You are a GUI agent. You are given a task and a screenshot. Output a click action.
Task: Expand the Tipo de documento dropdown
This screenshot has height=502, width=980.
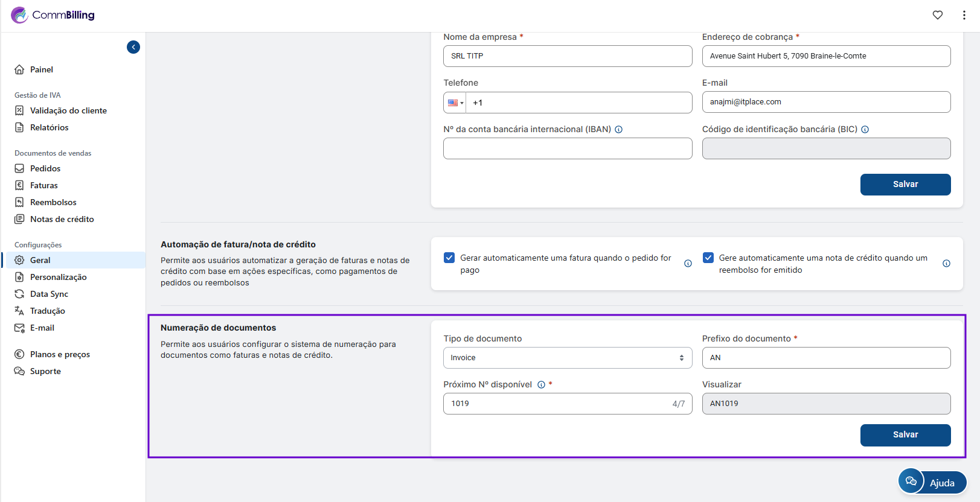(x=567, y=358)
